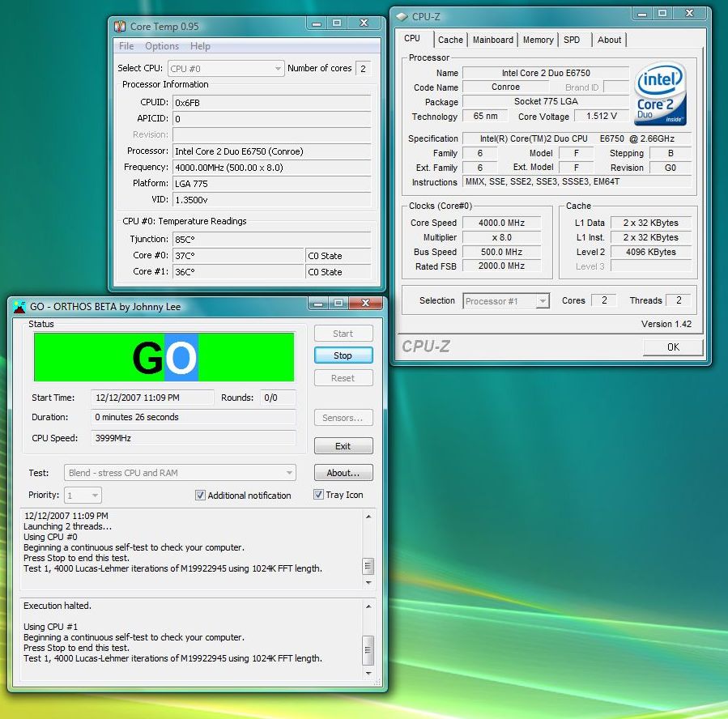Click the Core #0 temperature 37C° field

tap(238, 256)
